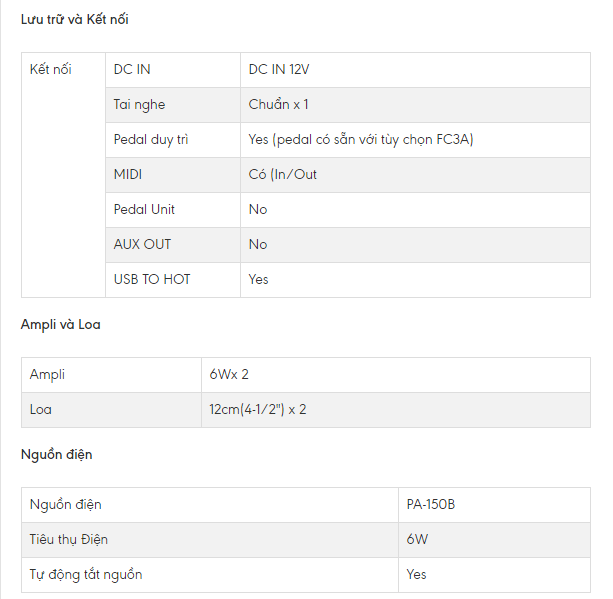
Task: Click the '12cm(4-1/2") x 2' speaker value
Action: (x=258, y=410)
